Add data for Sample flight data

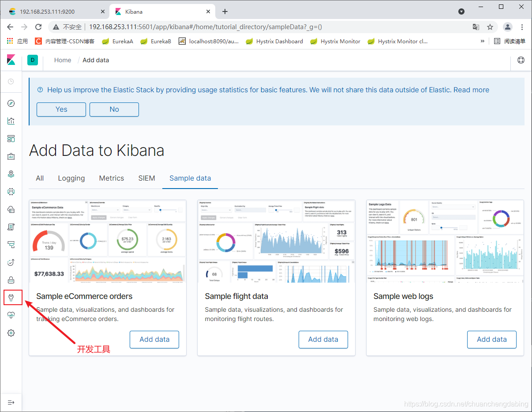point(323,340)
